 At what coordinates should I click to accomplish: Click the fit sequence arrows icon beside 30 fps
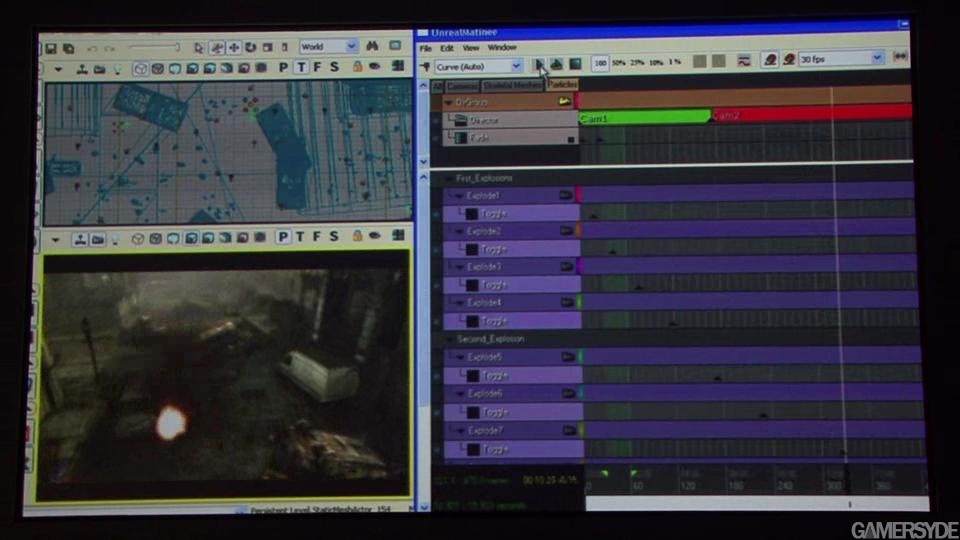900,56
